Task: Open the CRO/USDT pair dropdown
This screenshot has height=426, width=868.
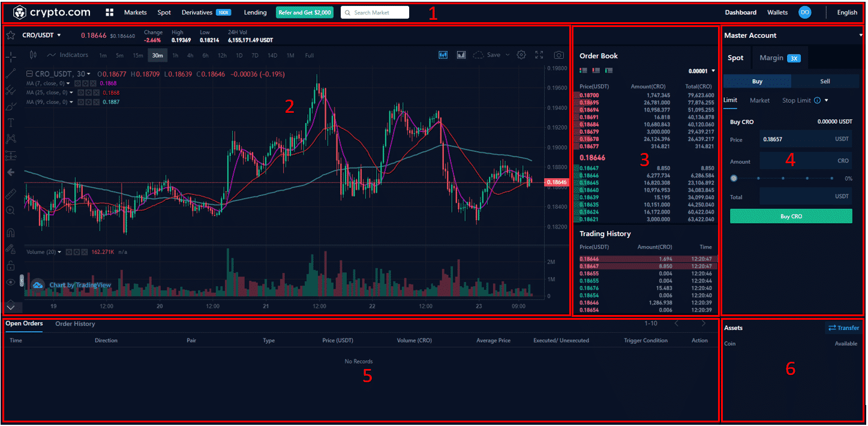Action: [42, 35]
